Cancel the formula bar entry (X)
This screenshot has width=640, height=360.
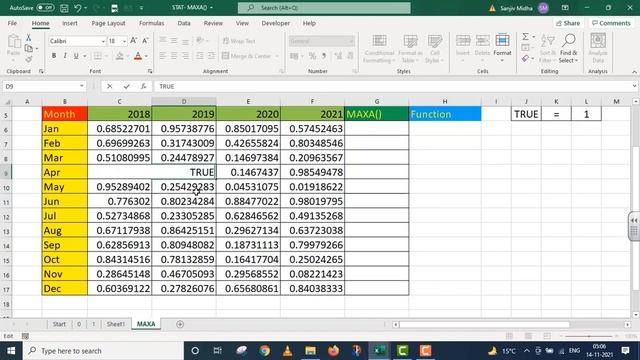[109, 86]
